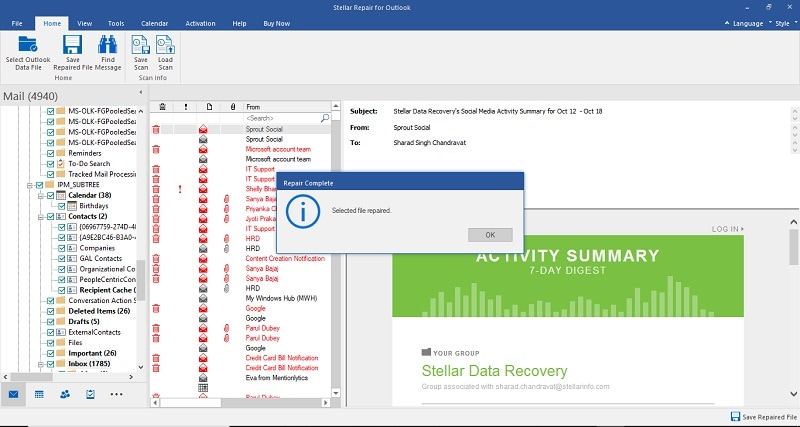Toggle GAL Contacts checkbox

pyautogui.click(x=62, y=259)
